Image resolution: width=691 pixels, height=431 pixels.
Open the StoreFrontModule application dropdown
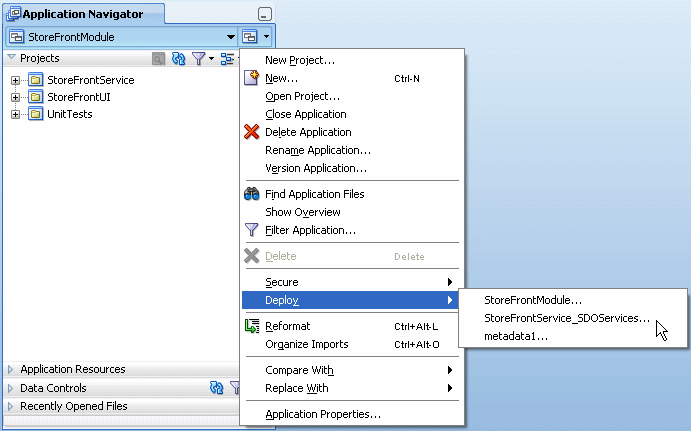pyautogui.click(x=230, y=37)
